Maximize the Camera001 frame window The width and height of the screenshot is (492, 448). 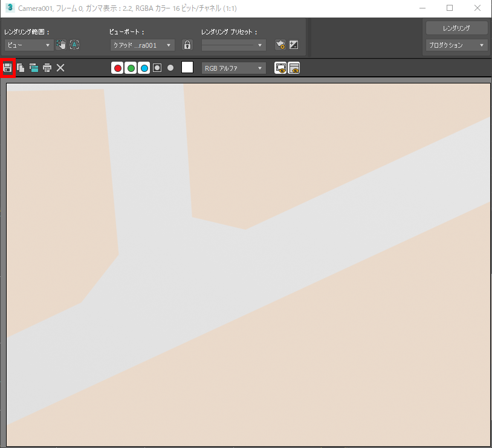pyautogui.click(x=450, y=8)
